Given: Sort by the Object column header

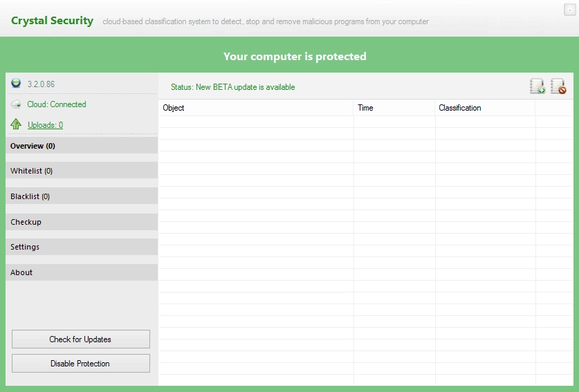Looking at the screenshot, I should pos(256,108).
